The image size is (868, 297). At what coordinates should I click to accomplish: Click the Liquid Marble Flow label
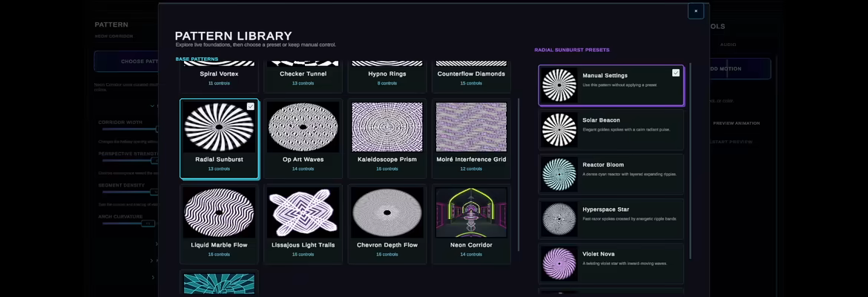[219, 245]
